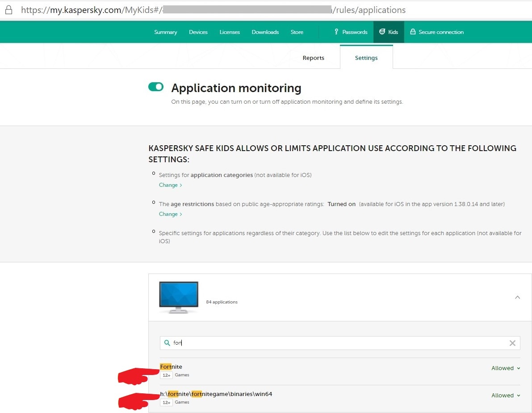
Task: Click the Application monitoring heading
Action: [x=236, y=88]
